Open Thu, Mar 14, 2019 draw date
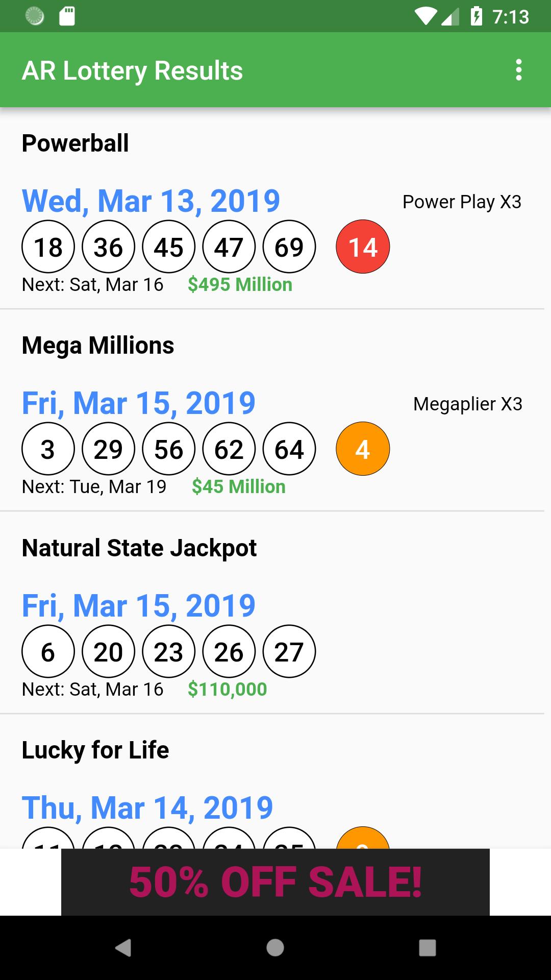This screenshot has width=551, height=980. (x=147, y=807)
